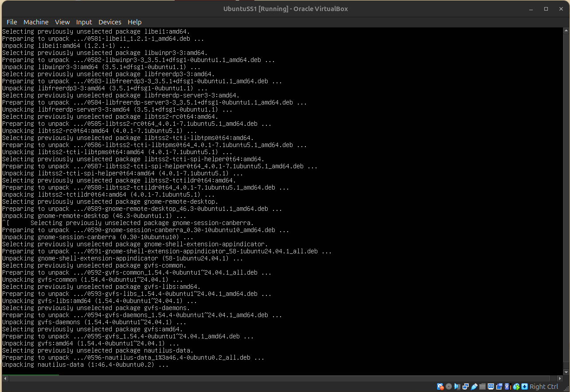Open the Help menu
The height and width of the screenshot is (392, 570).
click(135, 22)
